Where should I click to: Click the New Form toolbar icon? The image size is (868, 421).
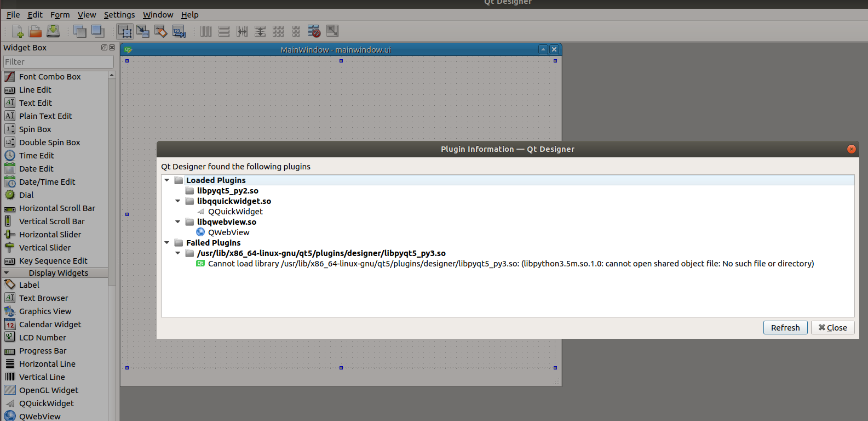18,31
